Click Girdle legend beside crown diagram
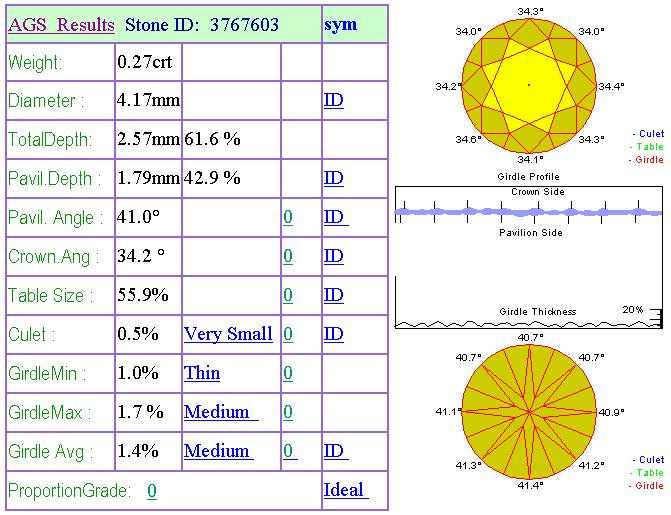Viewport: 671px width, 515px height. point(646,160)
